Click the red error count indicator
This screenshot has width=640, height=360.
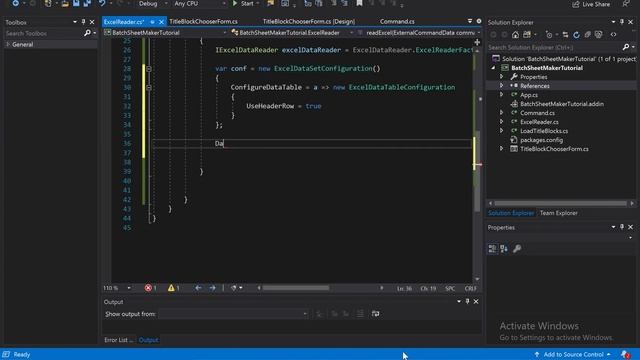151,288
